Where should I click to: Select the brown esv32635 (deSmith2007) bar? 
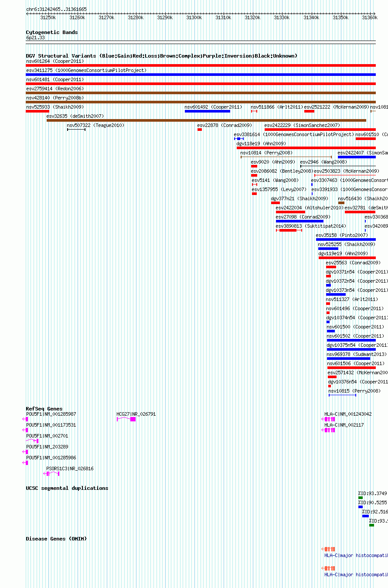click(x=206, y=120)
